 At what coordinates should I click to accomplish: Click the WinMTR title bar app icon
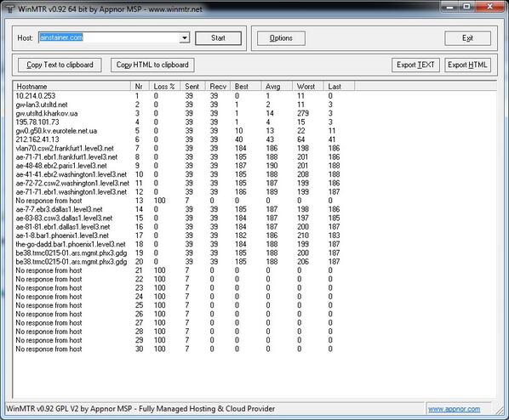pos(10,9)
